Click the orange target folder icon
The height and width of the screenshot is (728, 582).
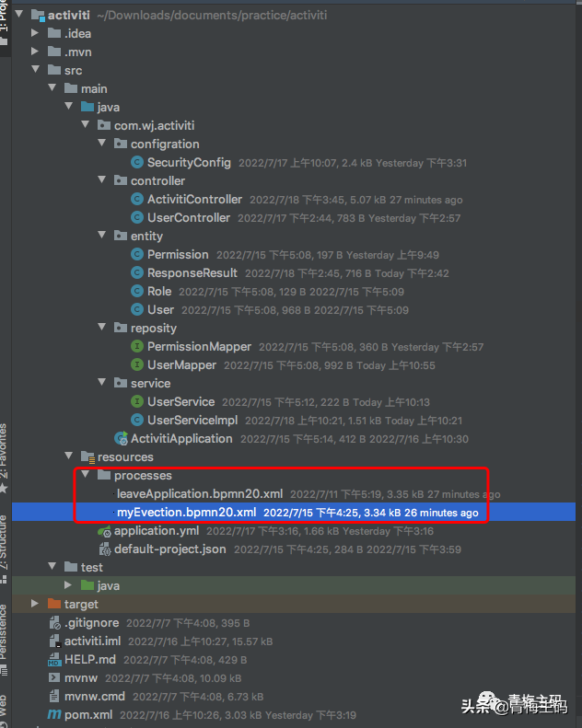coord(54,604)
